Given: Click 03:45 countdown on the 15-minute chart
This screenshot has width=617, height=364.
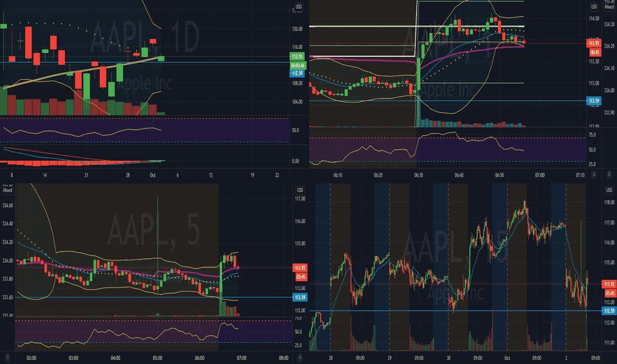Looking at the screenshot, I should [610, 293].
